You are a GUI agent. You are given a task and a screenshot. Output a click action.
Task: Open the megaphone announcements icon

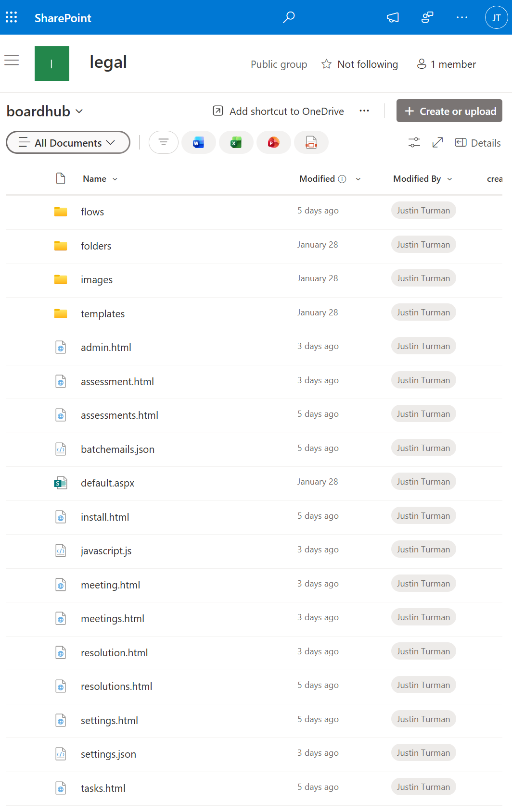tap(393, 18)
